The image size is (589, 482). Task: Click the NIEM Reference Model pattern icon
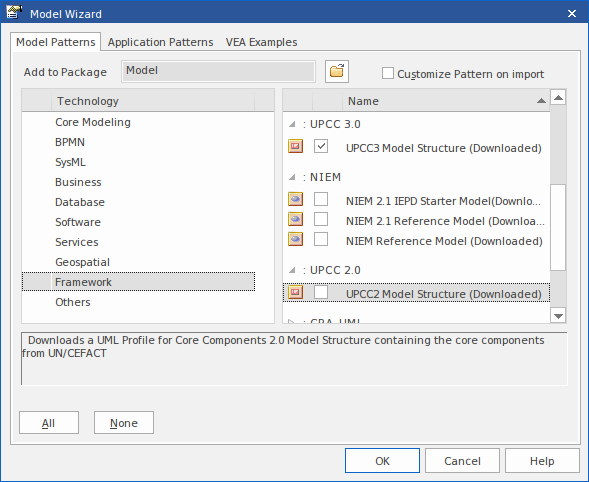tap(295, 239)
